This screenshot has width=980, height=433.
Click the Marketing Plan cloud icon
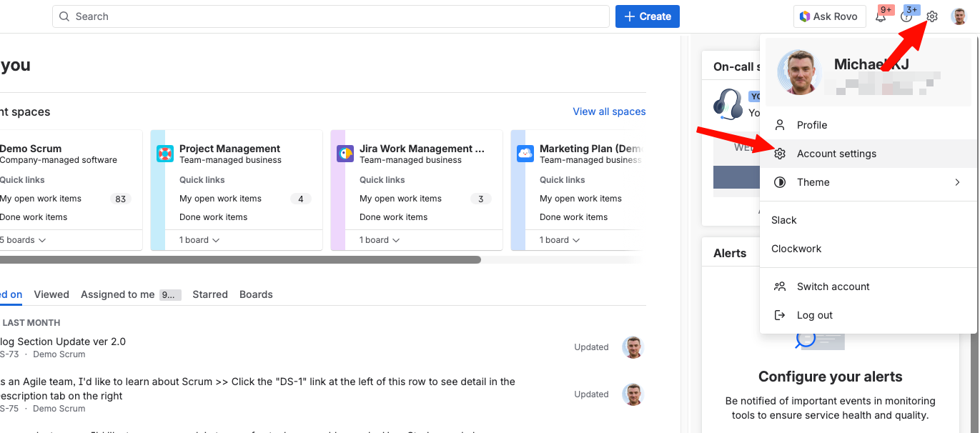tap(525, 154)
